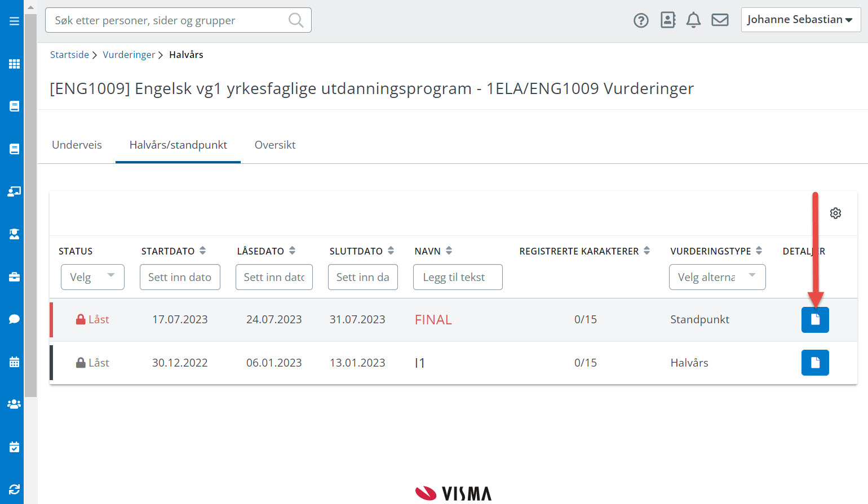The width and height of the screenshot is (868, 504).
Task: Click the Sluttdato date filter field
Action: [363, 277]
